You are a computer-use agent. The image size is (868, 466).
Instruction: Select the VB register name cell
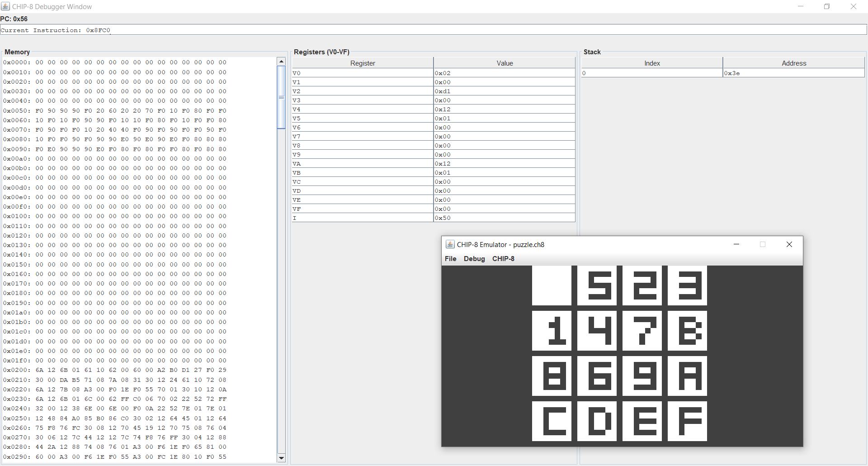tap(363, 172)
